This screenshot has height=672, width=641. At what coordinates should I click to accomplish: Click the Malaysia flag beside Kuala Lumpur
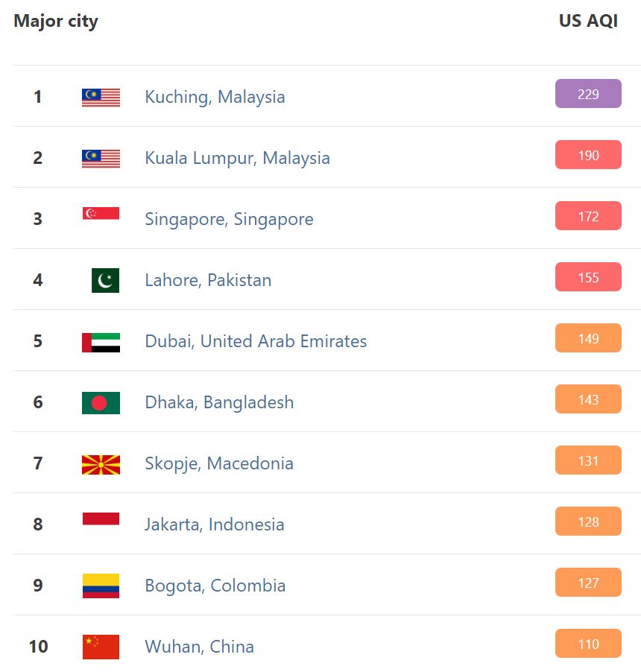pos(101,158)
